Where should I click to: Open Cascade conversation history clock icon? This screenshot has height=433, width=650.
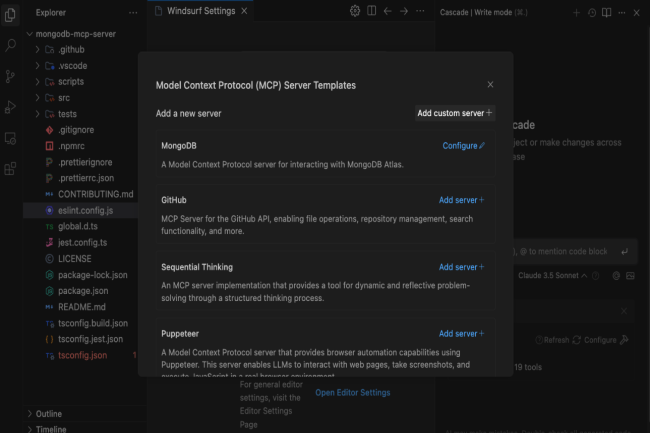[x=592, y=12]
